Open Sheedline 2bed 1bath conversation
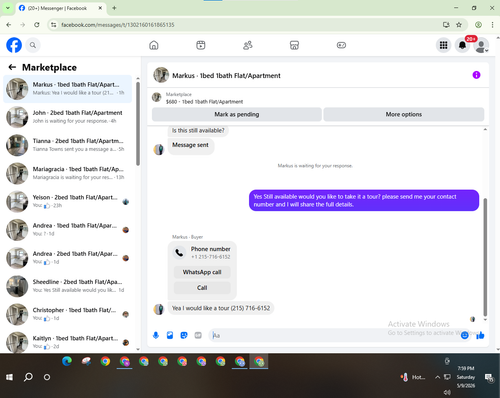This screenshot has width=500, height=398. click(x=68, y=286)
